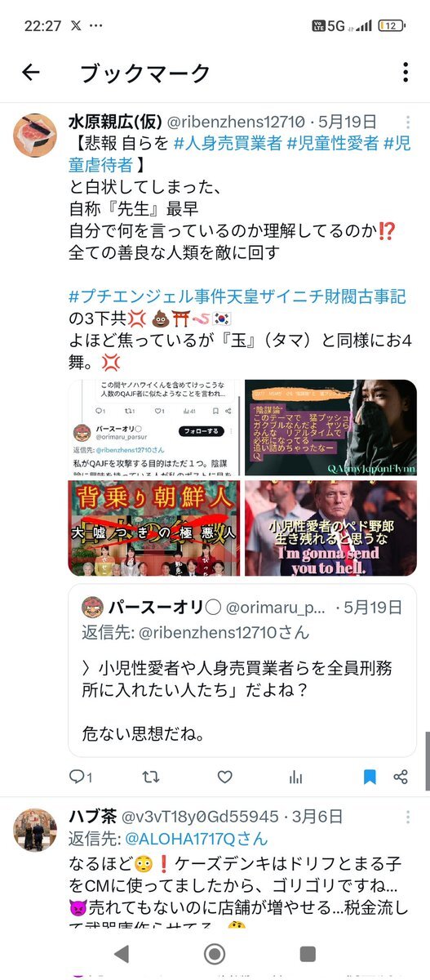The height and width of the screenshot is (980, 430).
Task: Open hashtag #プチエンジェル事件天皇ザイニチ財閥古事記
Action: pyautogui.click(x=237, y=296)
